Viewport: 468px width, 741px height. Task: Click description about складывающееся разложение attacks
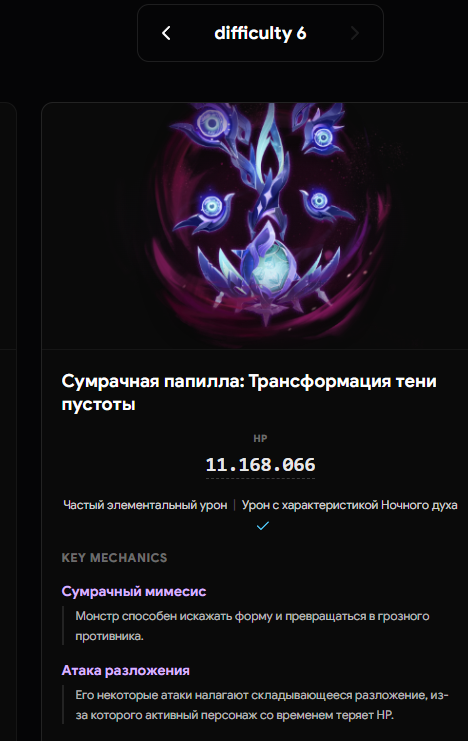coord(262,705)
